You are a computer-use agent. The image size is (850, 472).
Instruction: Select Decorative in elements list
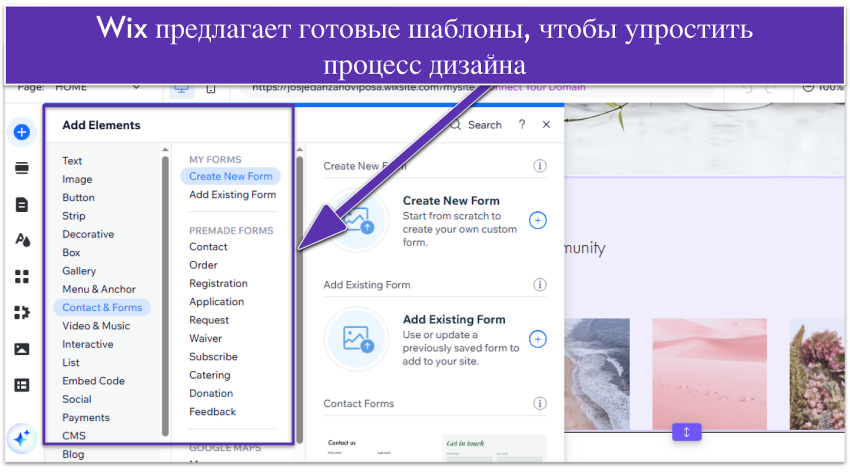pyautogui.click(x=88, y=235)
